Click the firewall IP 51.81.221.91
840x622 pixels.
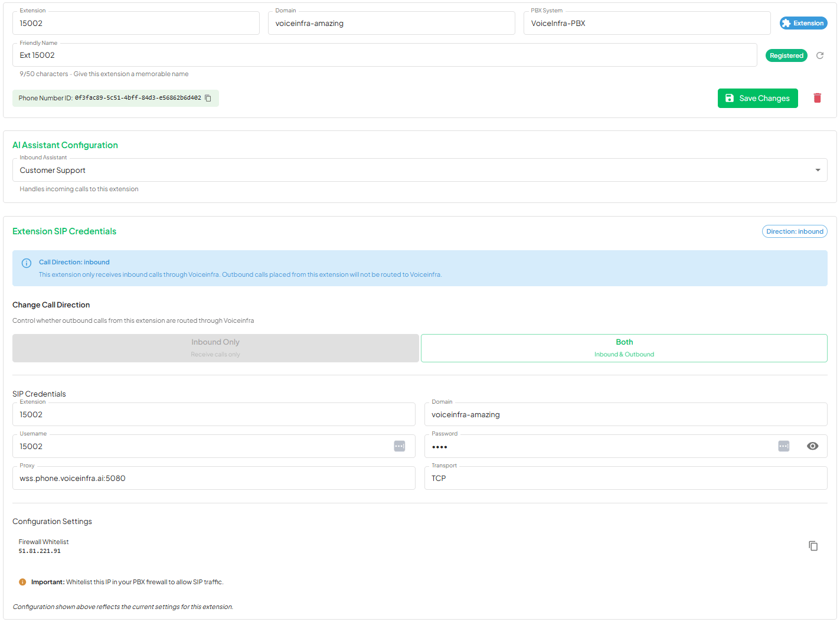pyautogui.click(x=40, y=551)
